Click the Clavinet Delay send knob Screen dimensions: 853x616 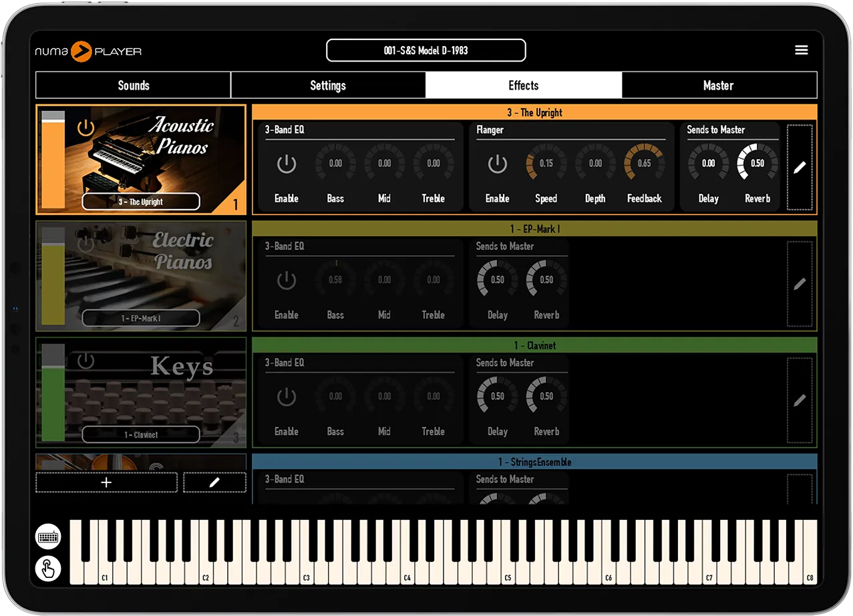tap(498, 396)
